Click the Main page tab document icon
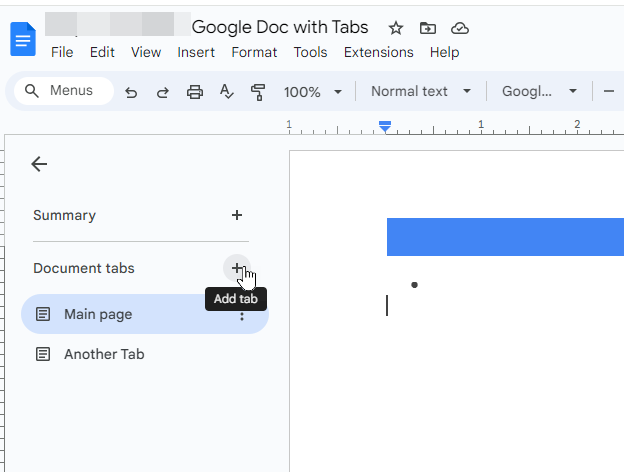Viewport: 624px width, 472px height. [x=43, y=314]
